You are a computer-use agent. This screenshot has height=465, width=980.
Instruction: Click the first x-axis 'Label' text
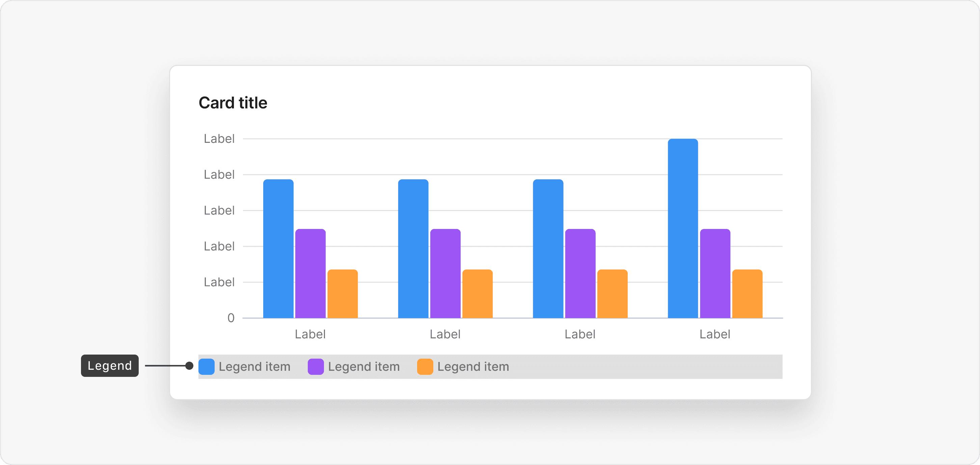click(310, 334)
